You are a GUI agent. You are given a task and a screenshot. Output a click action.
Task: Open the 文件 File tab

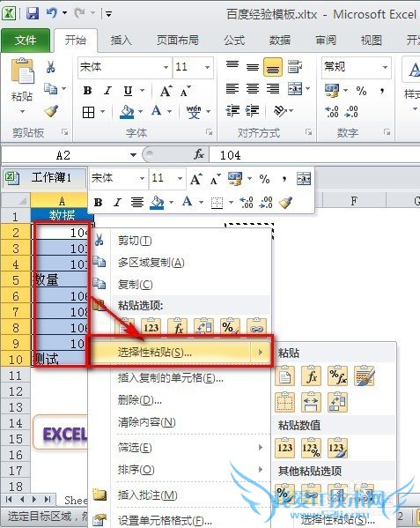click(x=26, y=41)
